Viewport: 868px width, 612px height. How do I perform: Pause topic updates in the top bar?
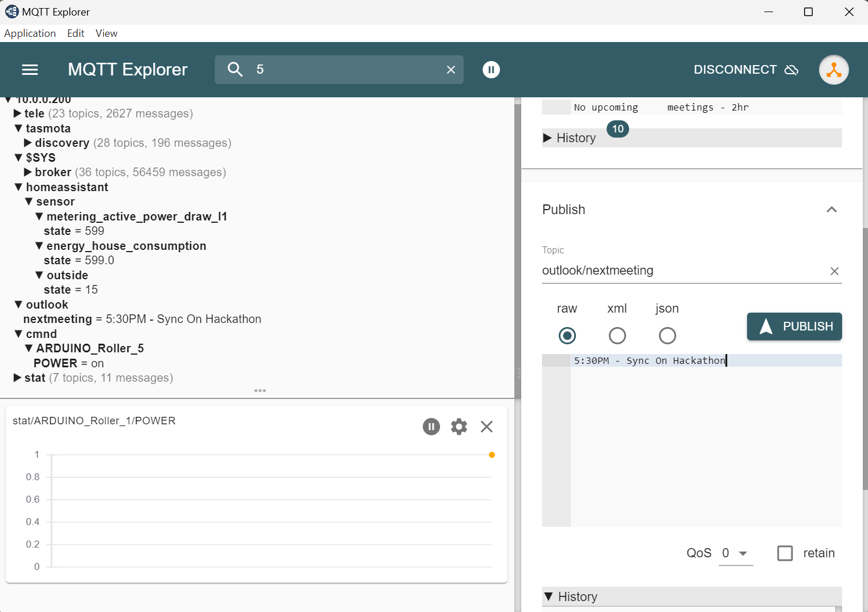pyautogui.click(x=491, y=70)
